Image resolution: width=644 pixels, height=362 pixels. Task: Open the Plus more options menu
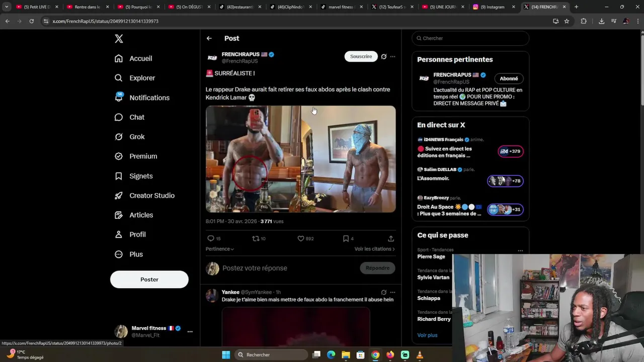(x=129, y=254)
